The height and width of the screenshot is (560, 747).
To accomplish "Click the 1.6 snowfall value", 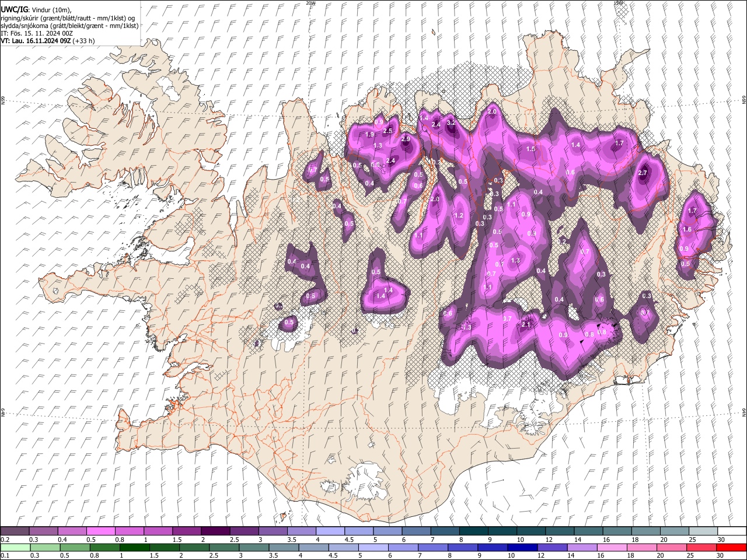I will coord(687,230).
